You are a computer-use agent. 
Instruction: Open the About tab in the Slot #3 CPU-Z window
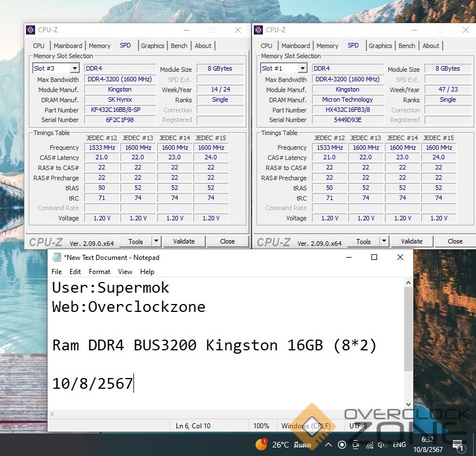pos(203,46)
